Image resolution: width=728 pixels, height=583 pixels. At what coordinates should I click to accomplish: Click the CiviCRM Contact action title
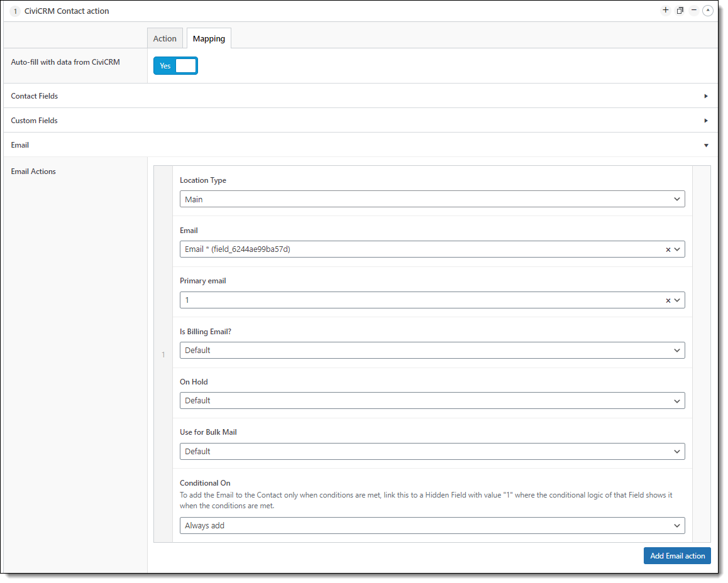click(67, 11)
